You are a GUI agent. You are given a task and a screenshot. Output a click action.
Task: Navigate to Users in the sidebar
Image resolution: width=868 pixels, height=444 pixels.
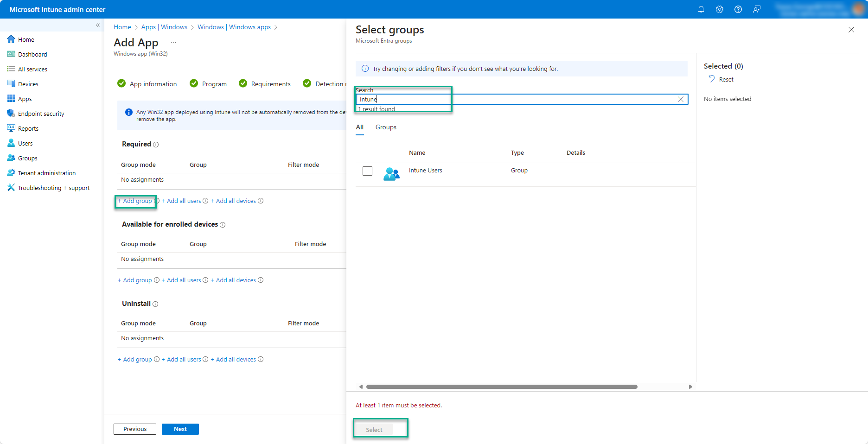click(x=25, y=143)
